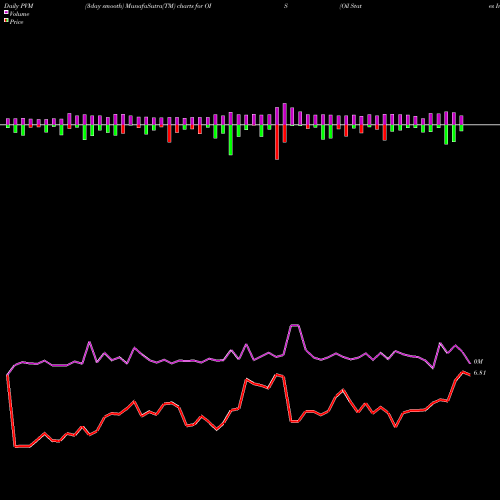Click the '6.51' price line end label
This screenshot has width=500, height=500.
pos(480,373)
